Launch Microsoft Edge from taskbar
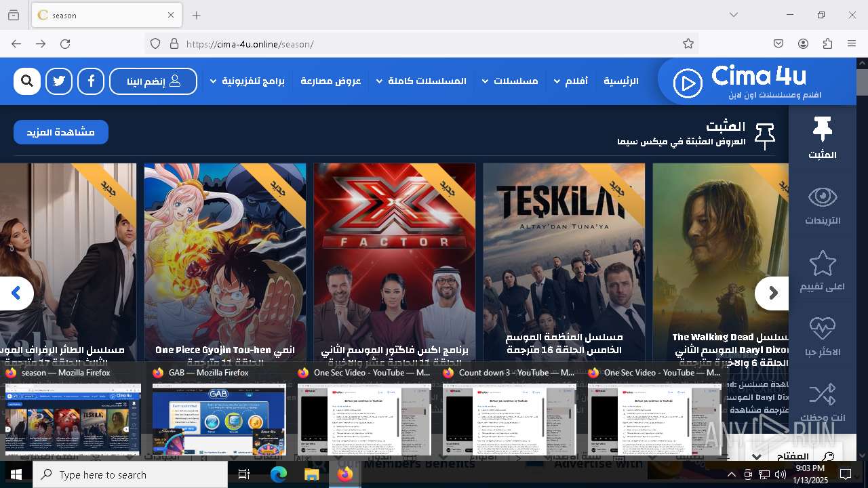This screenshot has width=868, height=488. [x=279, y=474]
